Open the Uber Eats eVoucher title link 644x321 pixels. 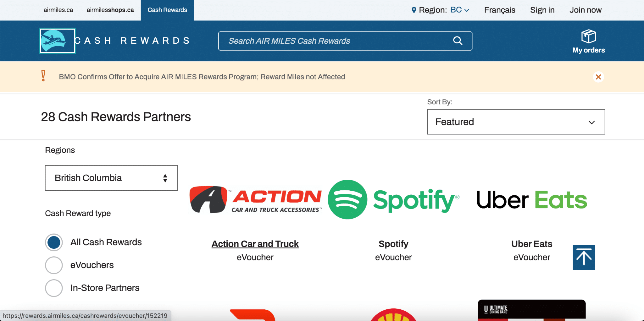coord(532,244)
